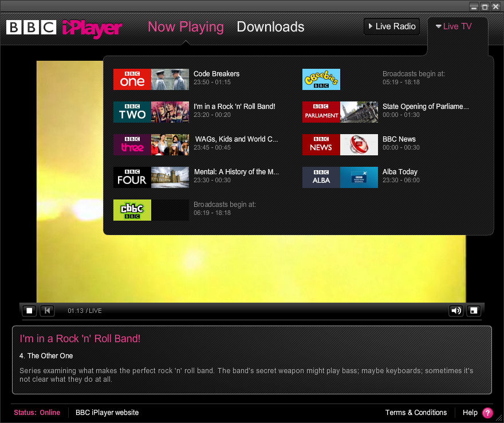504x423 pixels.
Task: Open help via pink question mark icon
Action: pyautogui.click(x=487, y=413)
